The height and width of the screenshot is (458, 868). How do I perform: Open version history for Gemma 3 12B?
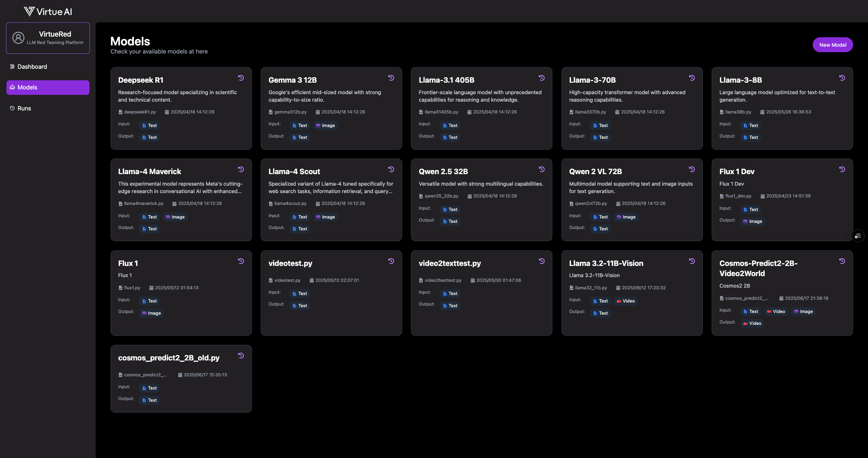click(392, 78)
